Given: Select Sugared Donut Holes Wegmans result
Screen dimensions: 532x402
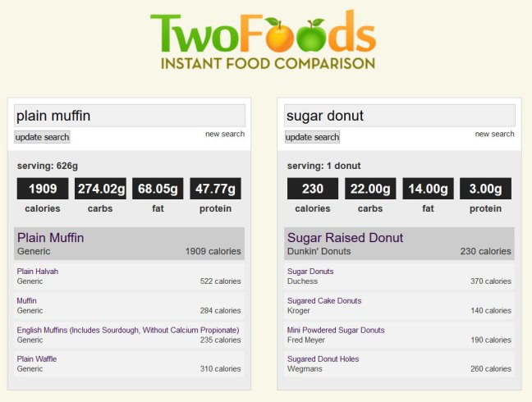Looking at the screenshot, I should pos(399,363).
